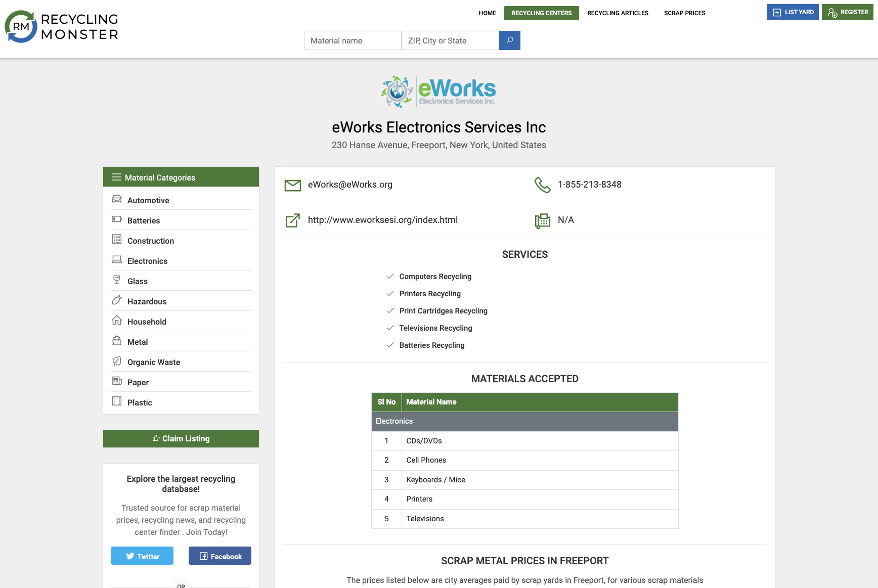Click the Computers Recycling service text
The height and width of the screenshot is (588, 878).
click(435, 277)
